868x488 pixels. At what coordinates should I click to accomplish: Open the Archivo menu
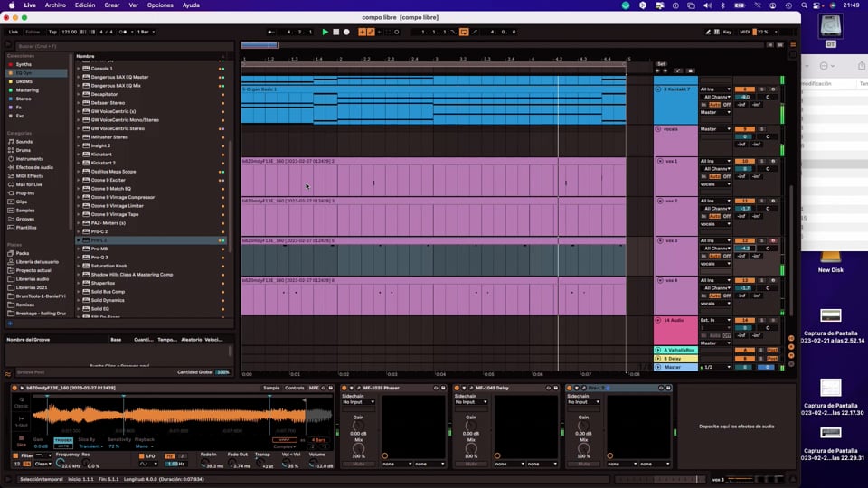55,5
